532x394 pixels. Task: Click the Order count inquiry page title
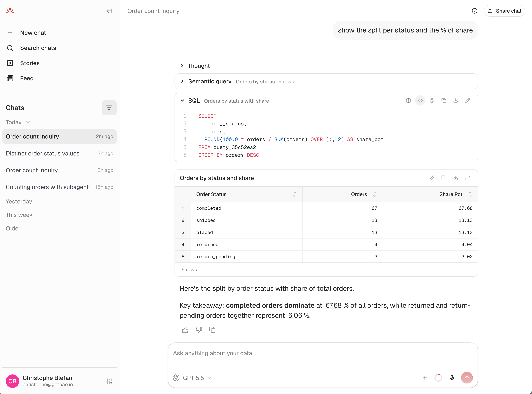[x=153, y=11]
